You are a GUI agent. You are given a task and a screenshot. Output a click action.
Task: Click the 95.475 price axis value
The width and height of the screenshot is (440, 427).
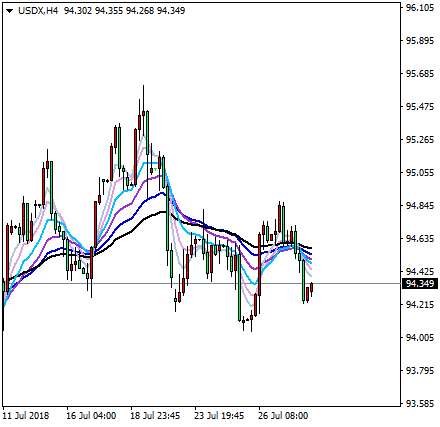point(420,107)
